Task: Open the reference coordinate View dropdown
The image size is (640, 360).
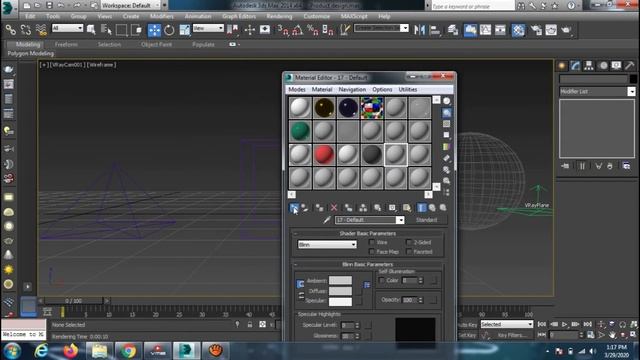Action: click(x=208, y=28)
